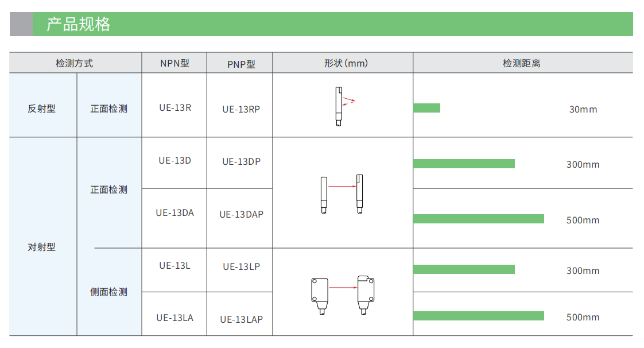The width and height of the screenshot is (644, 348).
Task: Select the UE-13RP model cell
Action: pos(240,105)
